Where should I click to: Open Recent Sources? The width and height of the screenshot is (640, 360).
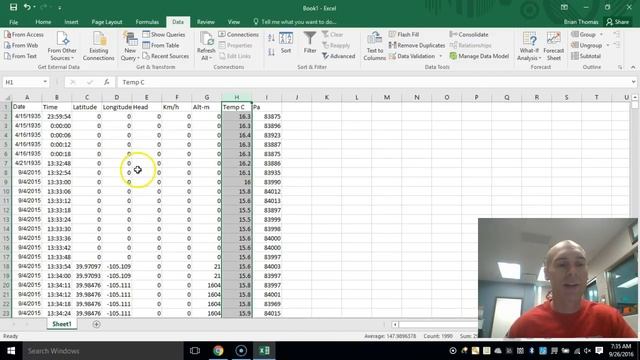click(x=166, y=56)
